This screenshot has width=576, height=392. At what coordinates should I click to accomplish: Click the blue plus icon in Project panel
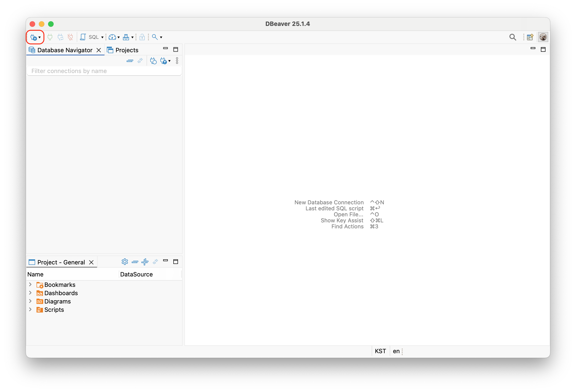(x=145, y=262)
